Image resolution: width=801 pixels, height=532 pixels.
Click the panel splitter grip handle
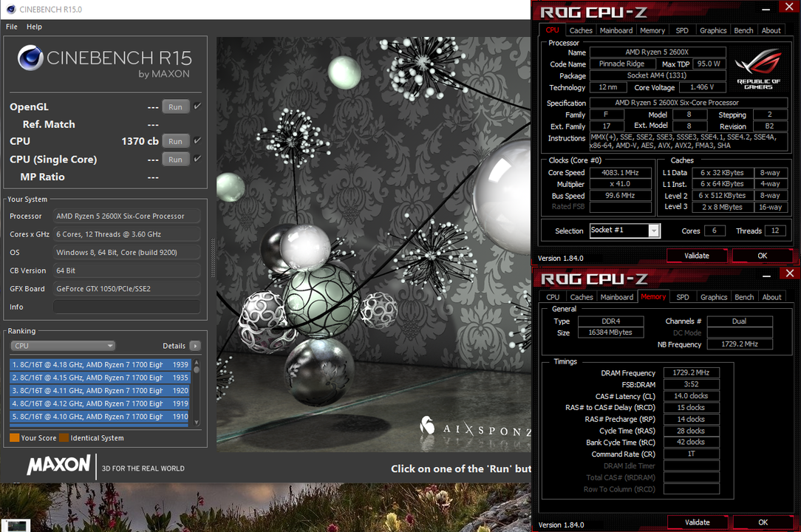(213, 258)
